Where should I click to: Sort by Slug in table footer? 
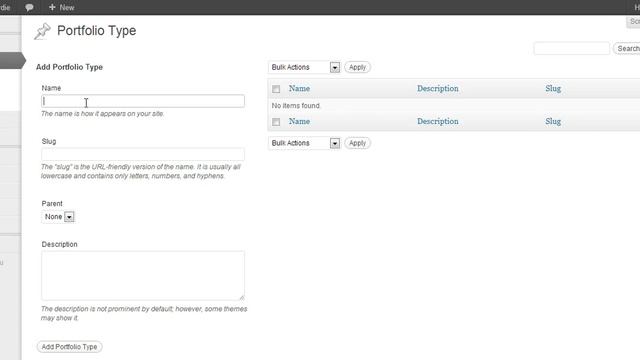click(x=553, y=122)
